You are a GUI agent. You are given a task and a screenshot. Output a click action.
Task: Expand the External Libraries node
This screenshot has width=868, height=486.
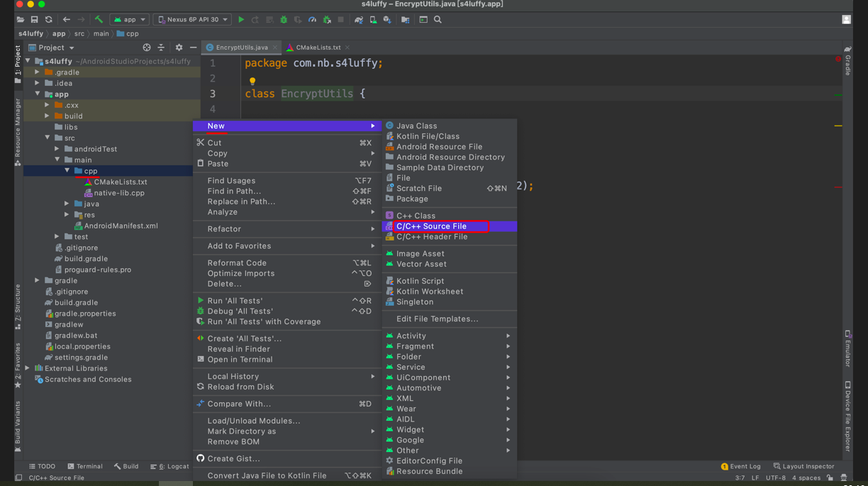tap(28, 368)
